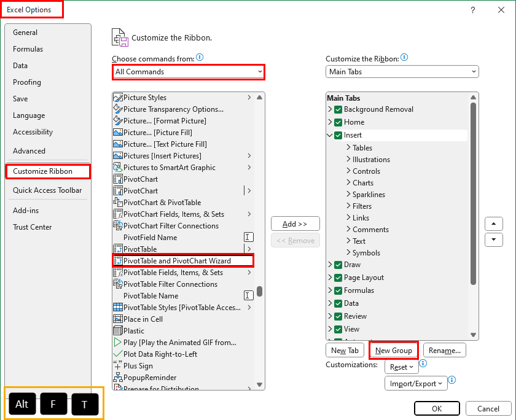Click the New Tab button
The image size is (516, 420).
pos(345,350)
